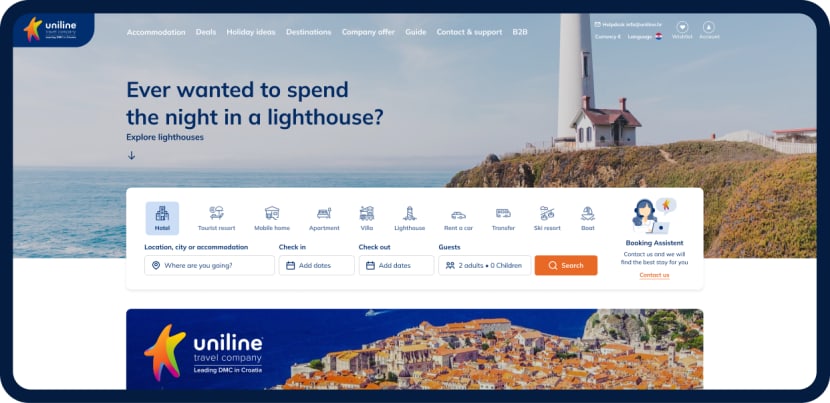Follow the Contact us link
Screen dimensions: 830x403
point(654,275)
